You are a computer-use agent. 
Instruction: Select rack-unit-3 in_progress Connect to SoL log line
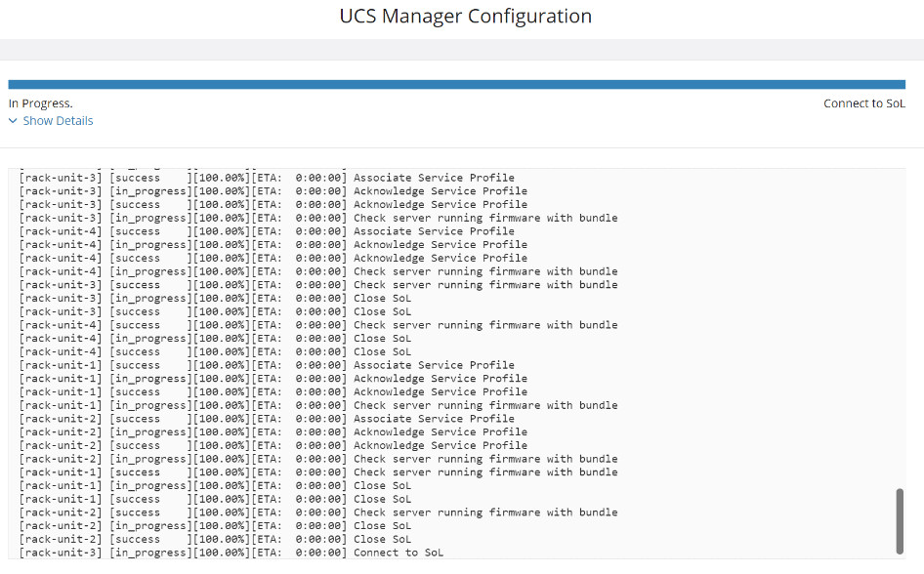click(231, 553)
